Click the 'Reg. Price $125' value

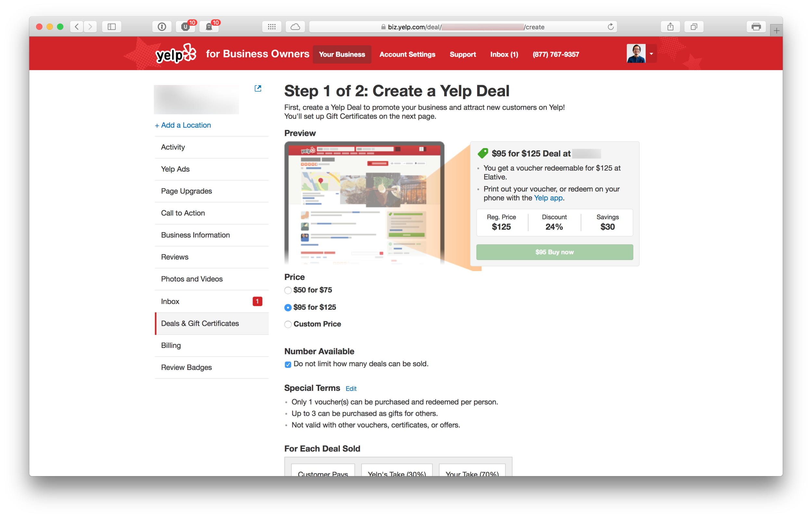click(x=501, y=227)
